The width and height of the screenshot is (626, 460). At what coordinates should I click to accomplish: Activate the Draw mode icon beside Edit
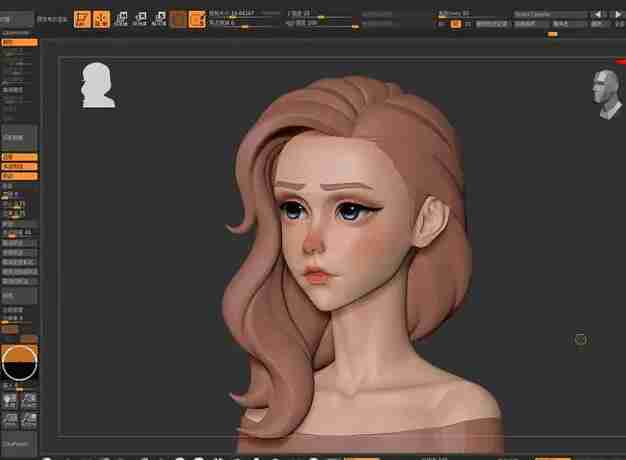pyautogui.click(x=101, y=17)
